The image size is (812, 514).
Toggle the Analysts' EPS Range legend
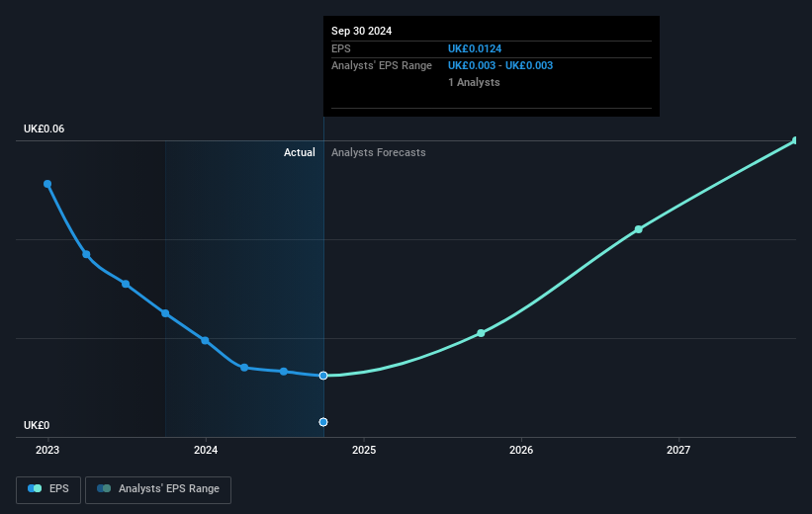point(158,489)
